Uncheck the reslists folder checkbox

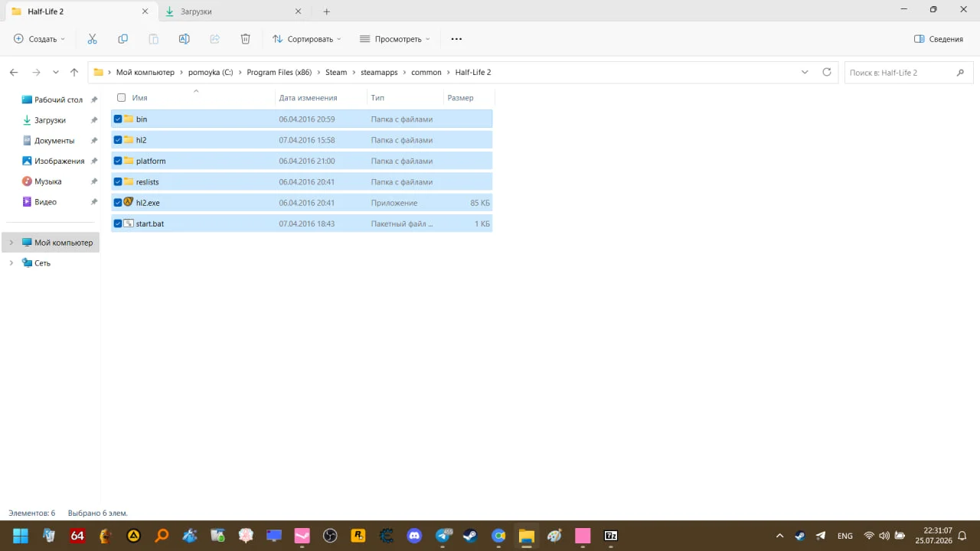click(x=118, y=182)
